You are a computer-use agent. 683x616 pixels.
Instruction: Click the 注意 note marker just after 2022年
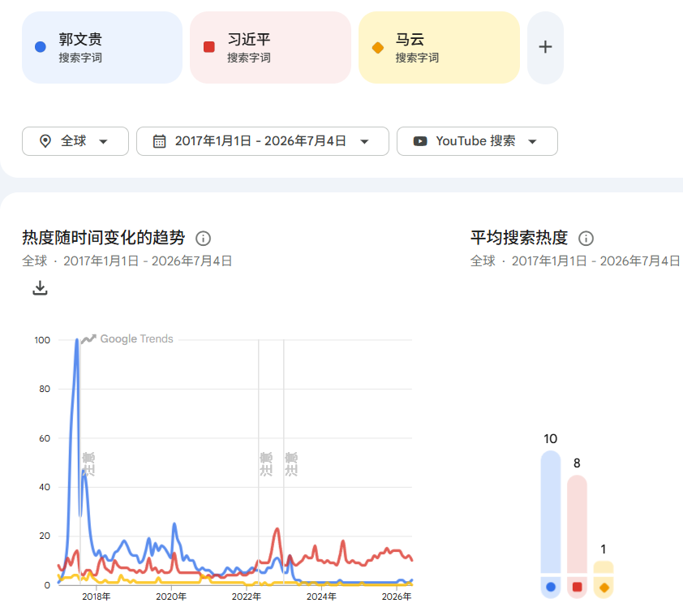(x=266, y=464)
